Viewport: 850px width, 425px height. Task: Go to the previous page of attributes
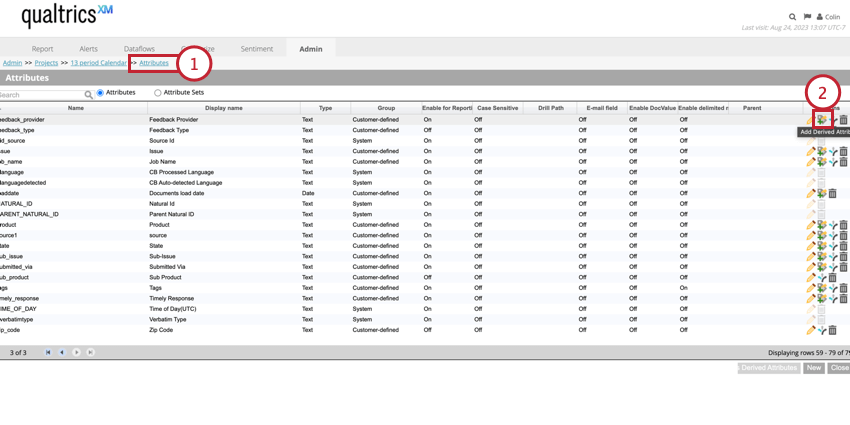tap(62, 352)
